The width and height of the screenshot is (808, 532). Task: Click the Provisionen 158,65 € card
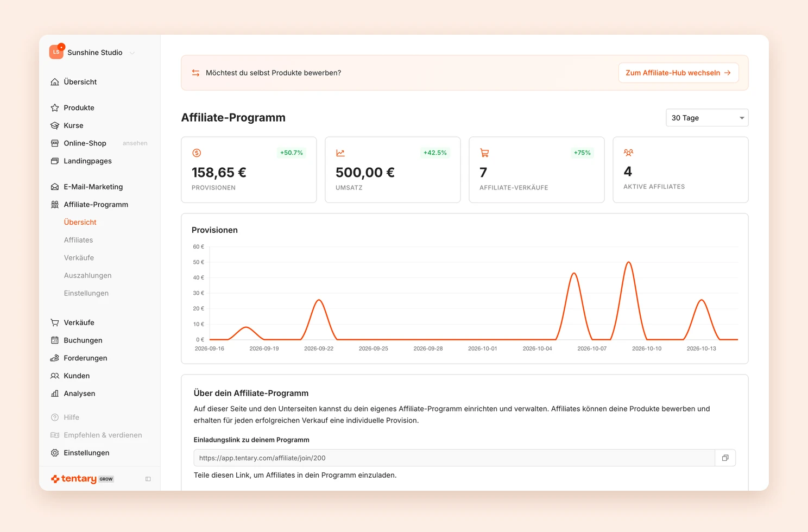[249, 170]
